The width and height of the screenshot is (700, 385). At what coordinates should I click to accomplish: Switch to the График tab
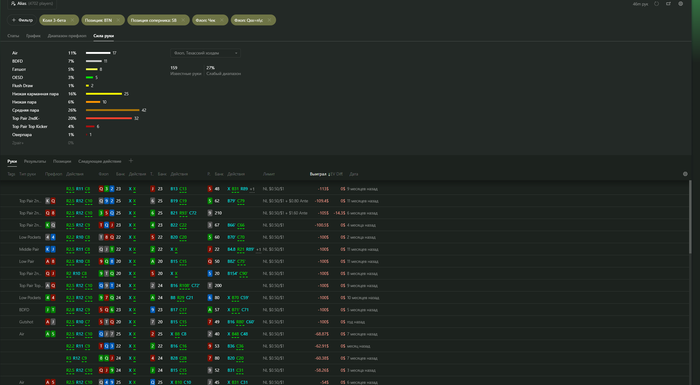click(33, 36)
